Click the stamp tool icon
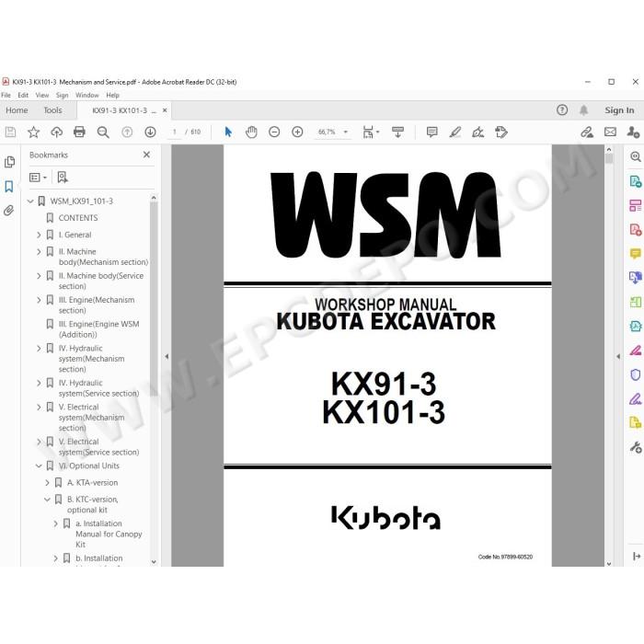This screenshot has width=644, height=644. tap(501, 132)
